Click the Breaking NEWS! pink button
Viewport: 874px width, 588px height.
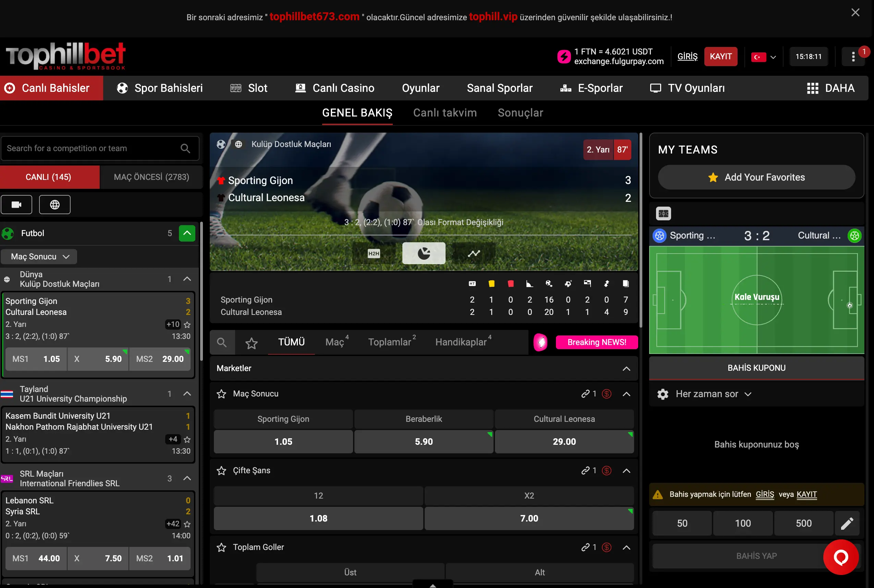point(597,342)
